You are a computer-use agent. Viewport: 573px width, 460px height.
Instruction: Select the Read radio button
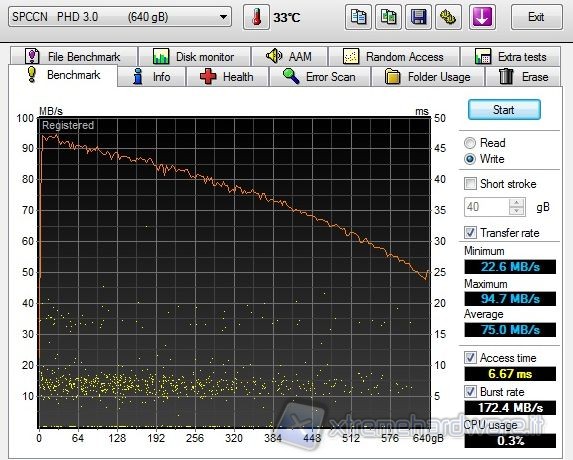[470, 143]
